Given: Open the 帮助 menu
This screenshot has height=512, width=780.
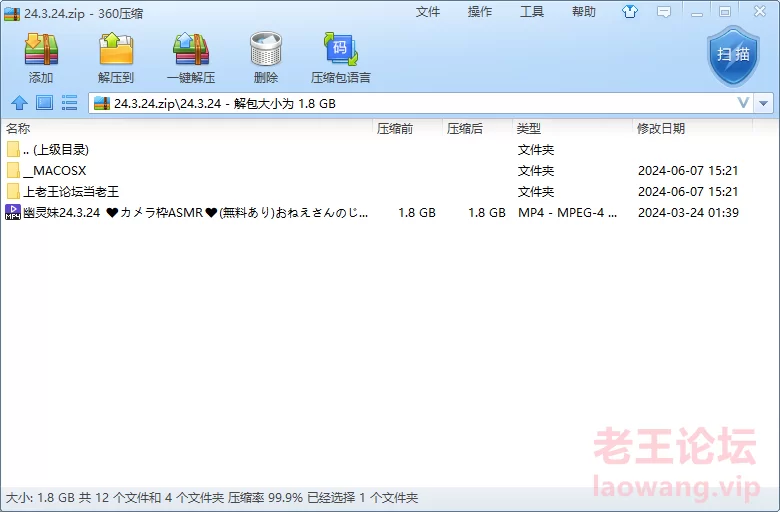Looking at the screenshot, I should click(584, 12).
